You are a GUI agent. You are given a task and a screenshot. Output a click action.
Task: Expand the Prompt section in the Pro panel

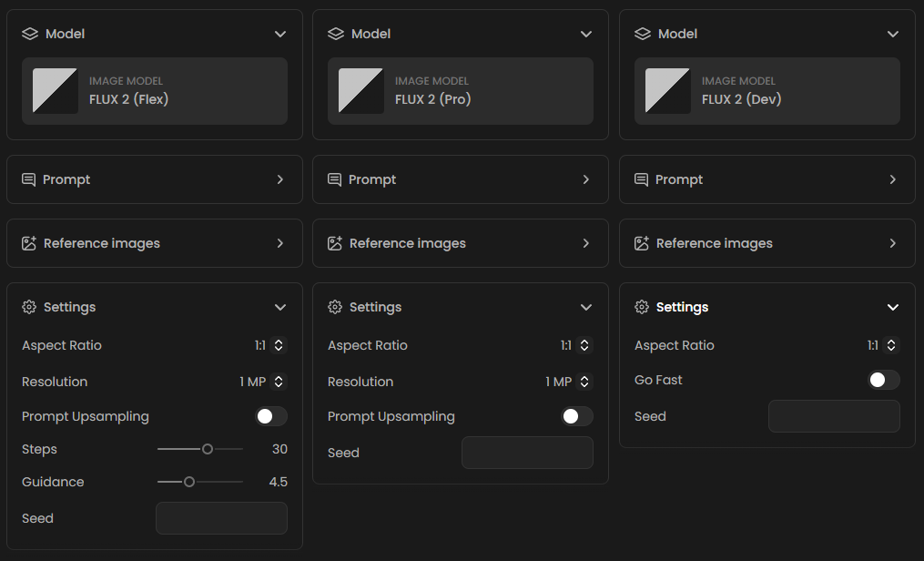pyautogui.click(x=585, y=179)
